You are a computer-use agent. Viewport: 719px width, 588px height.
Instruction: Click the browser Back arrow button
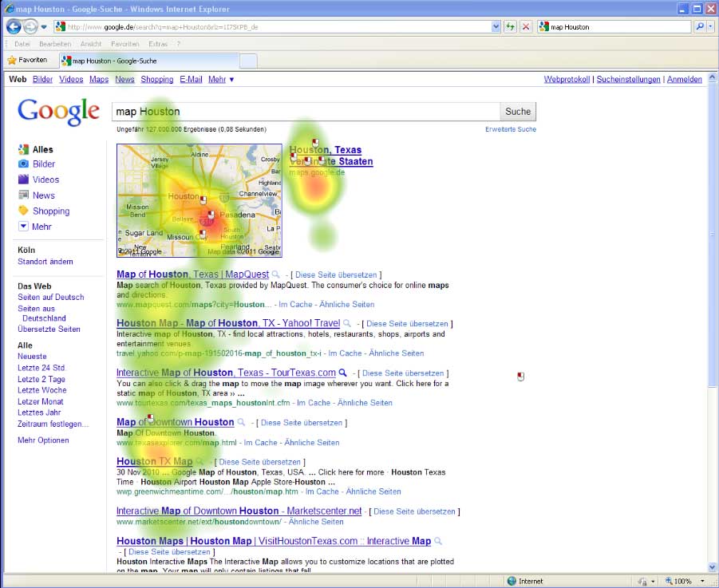pos(14,27)
